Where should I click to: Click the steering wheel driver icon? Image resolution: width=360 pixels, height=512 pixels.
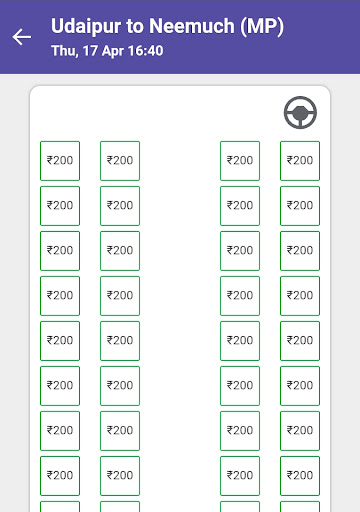300,112
